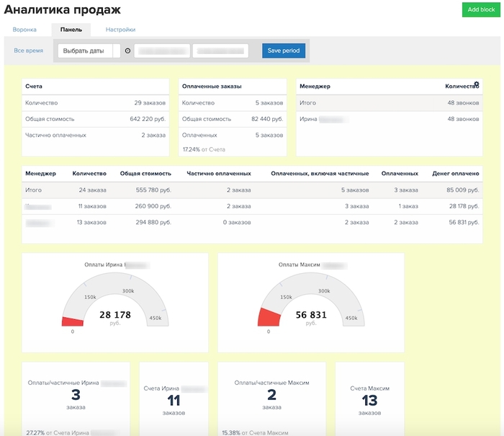This screenshot has width=504, height=436.
Task: Switch to the Воронка tab
Action: [x=24, y=30]
